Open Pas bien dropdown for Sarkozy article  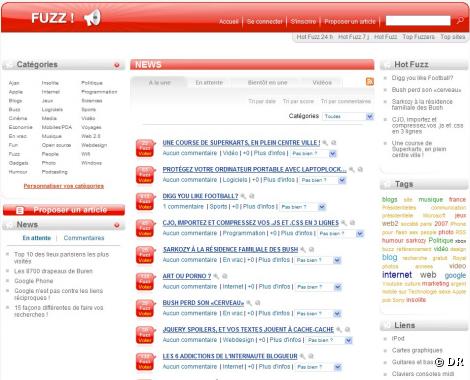click(318, 260)
